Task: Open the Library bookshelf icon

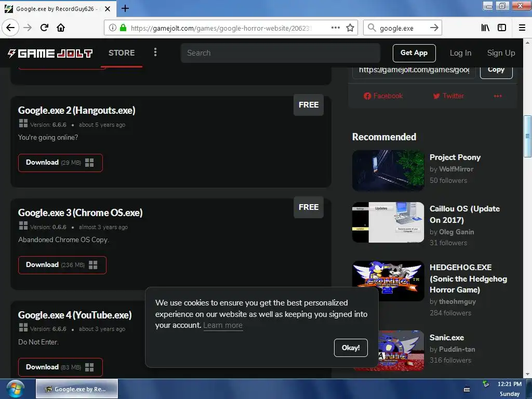Action: 485,28
